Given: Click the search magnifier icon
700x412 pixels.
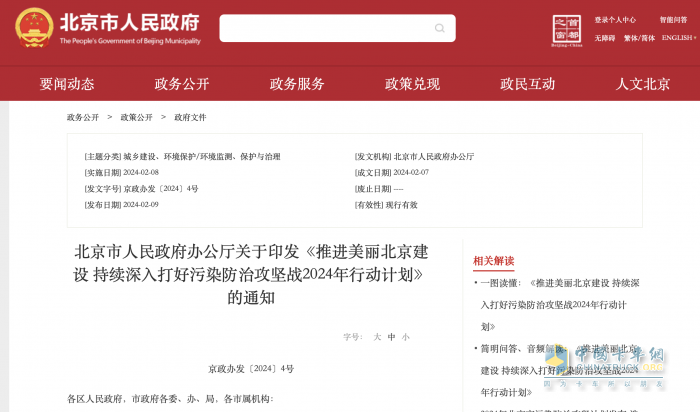Looking at the screenshot, I should click(x=440, y=28).
